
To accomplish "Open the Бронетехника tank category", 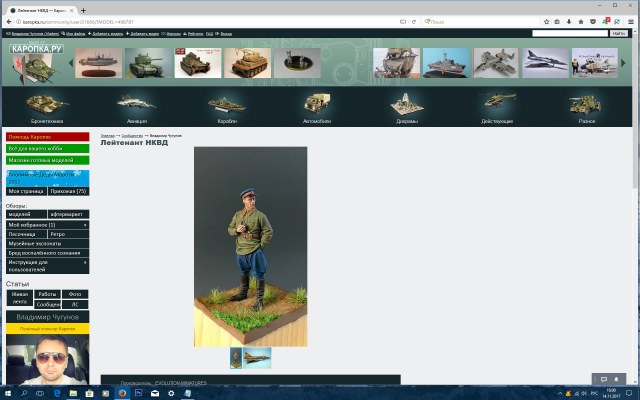I will tap(49, 105).
